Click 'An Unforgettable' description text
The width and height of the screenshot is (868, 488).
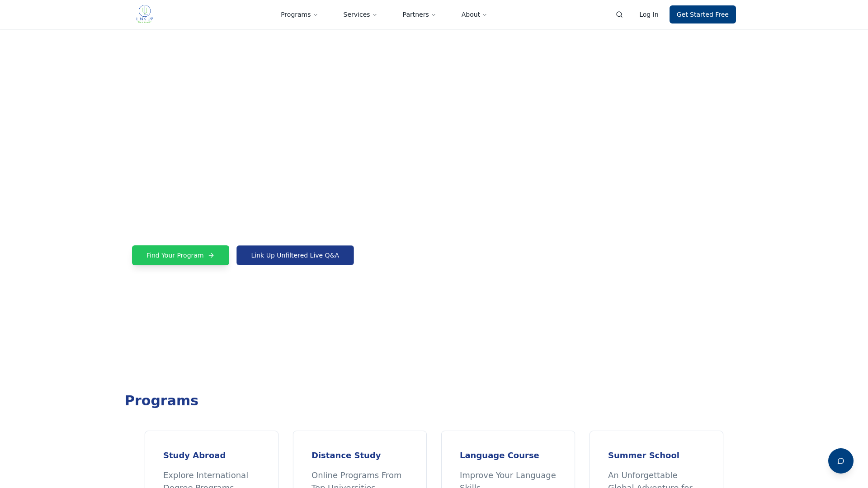pyautogui.click(x=642, y=475)
